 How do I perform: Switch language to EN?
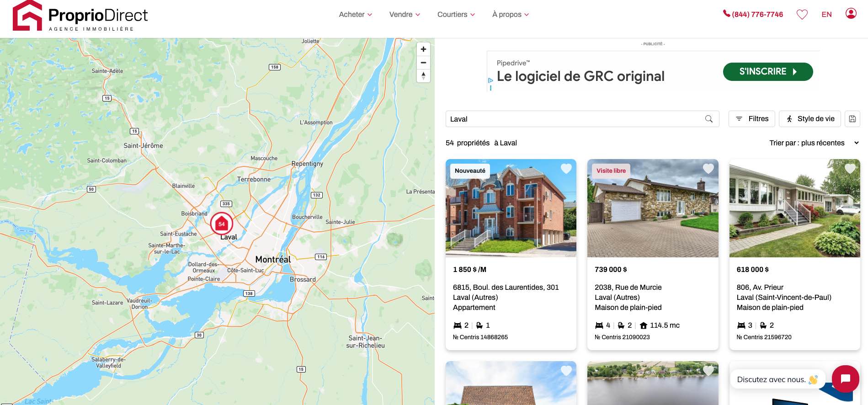826,15
